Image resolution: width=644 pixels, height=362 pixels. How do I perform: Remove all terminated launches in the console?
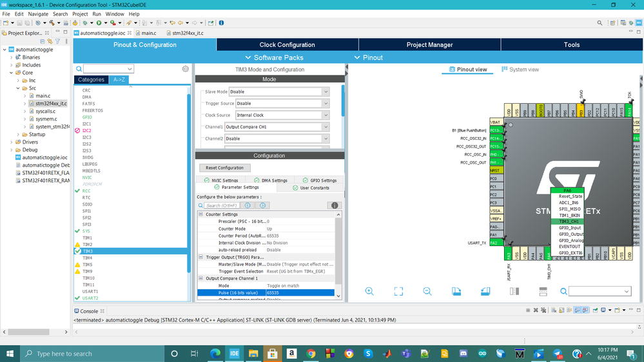[543, 310]
